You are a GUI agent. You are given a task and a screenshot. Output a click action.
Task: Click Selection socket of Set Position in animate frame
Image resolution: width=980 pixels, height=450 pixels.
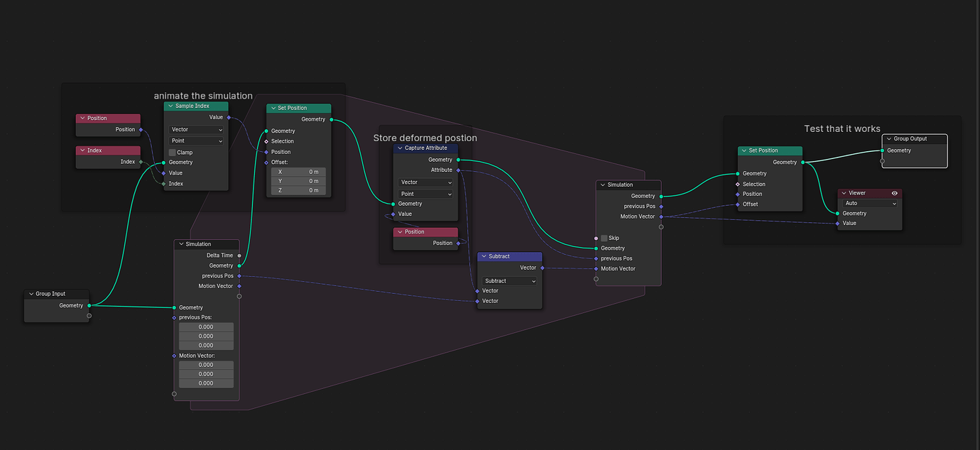click(x=266, y=141)
